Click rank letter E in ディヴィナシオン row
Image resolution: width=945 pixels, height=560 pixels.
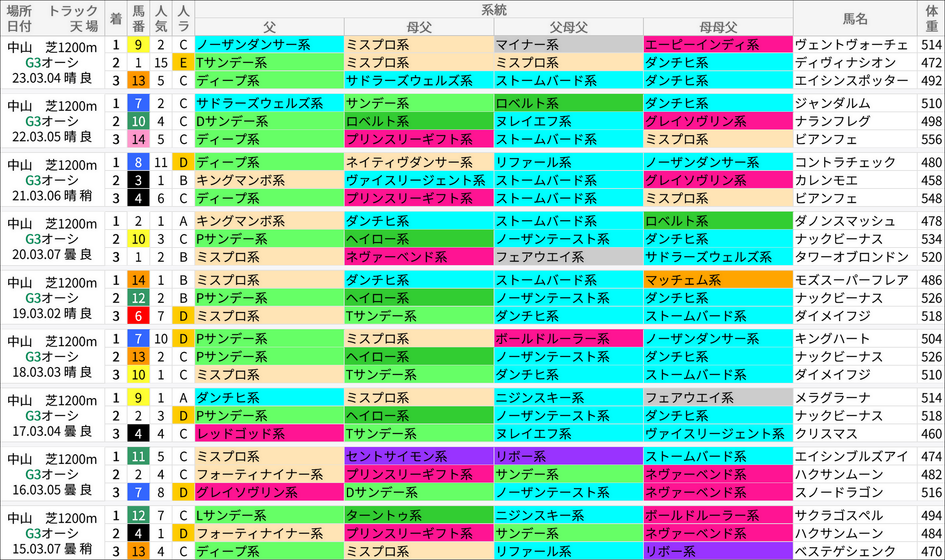[x=183, y=63]
